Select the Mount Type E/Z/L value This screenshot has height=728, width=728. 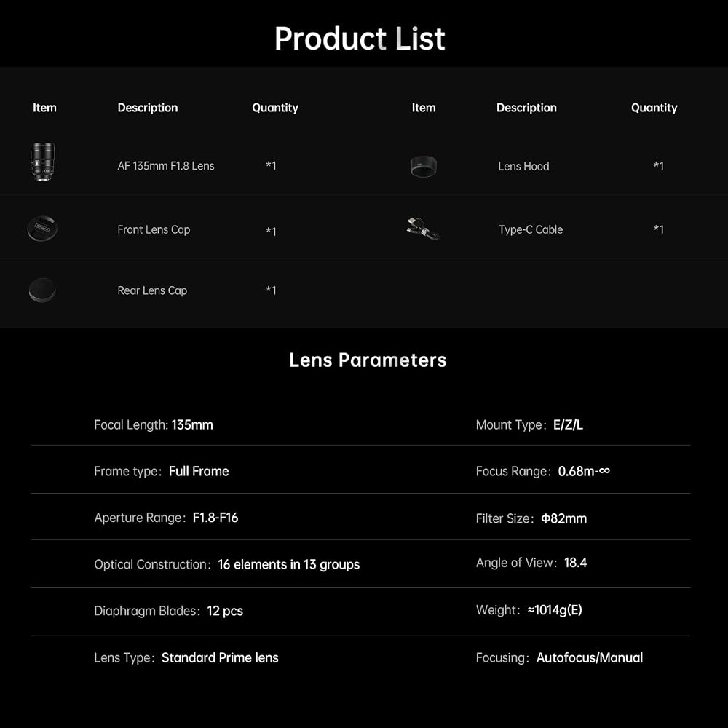click(x=568, y=425)
